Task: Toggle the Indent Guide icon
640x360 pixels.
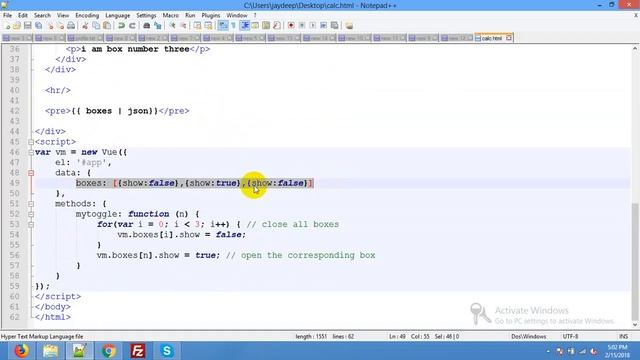Action: point(244,26)
